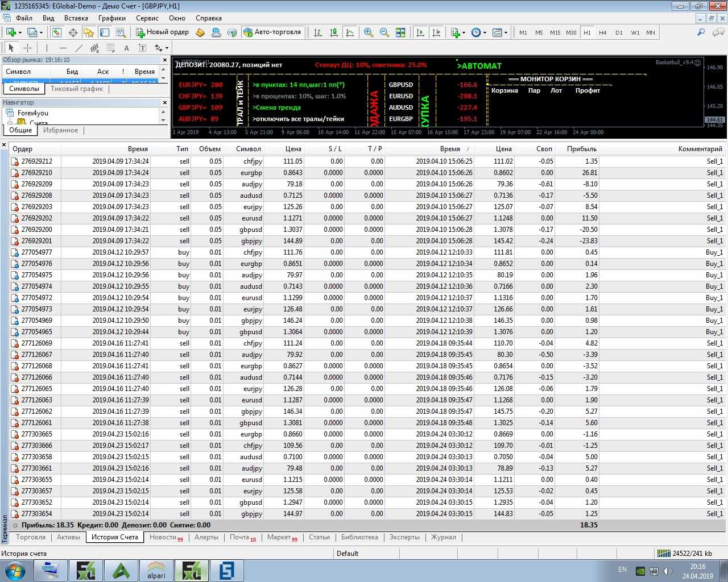Open the Сервис menu
This screenshot has height=582, width=728.
pyautogui.click(x=147, y=18)
